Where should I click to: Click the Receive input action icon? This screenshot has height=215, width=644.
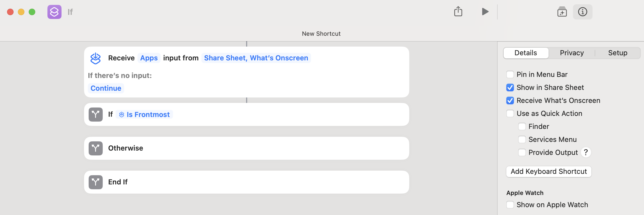point(95,58)
